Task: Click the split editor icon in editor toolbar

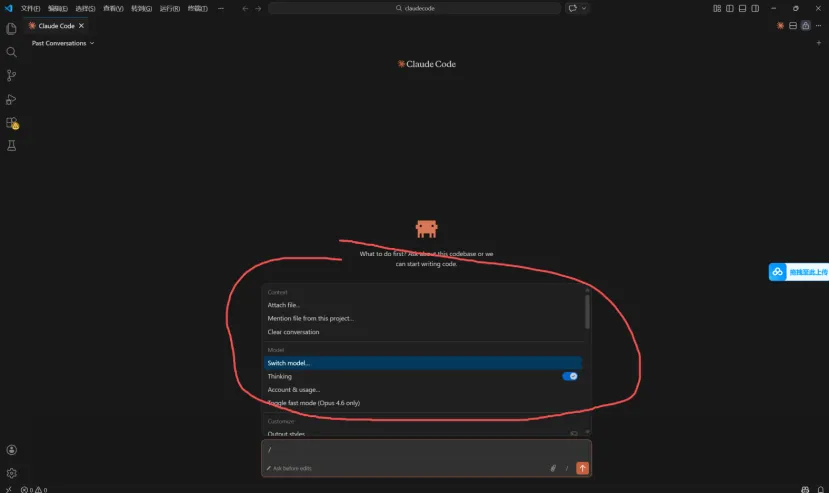Action: 793,25
